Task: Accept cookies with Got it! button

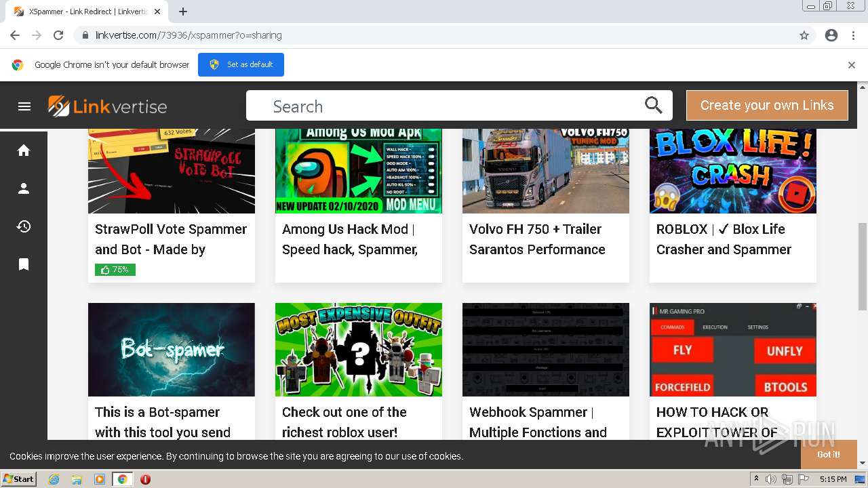Action: tap(828, 455)
